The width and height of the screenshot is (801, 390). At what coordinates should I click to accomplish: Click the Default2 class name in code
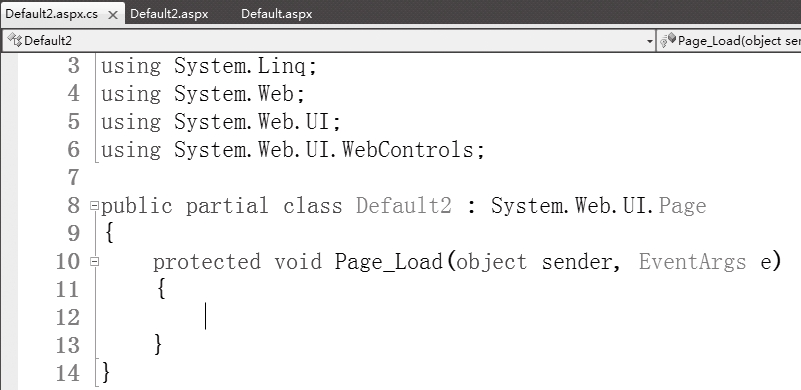click(x=404, y=206)
